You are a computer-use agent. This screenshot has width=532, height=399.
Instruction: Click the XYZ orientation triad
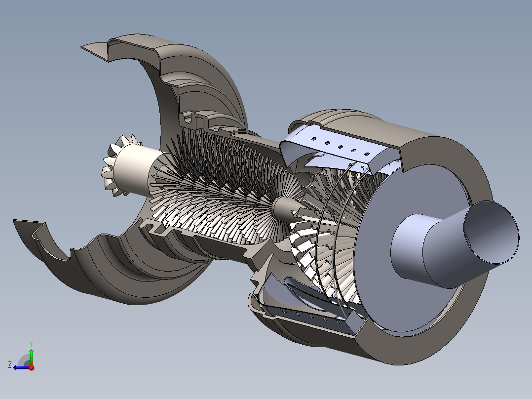click(22, 356)
